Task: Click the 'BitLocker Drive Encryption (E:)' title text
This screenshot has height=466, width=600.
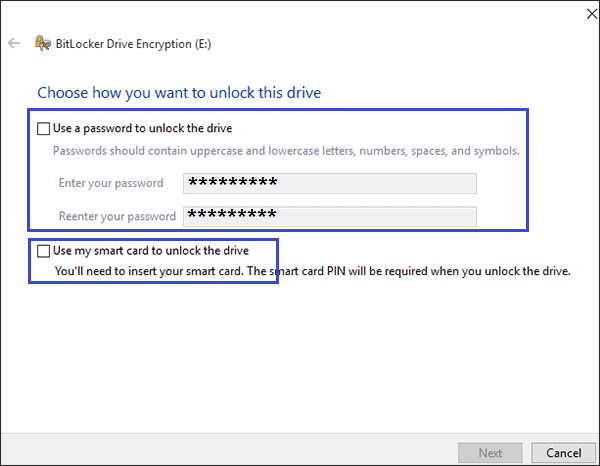Action: pyautogui.click(x=133, y=44)
